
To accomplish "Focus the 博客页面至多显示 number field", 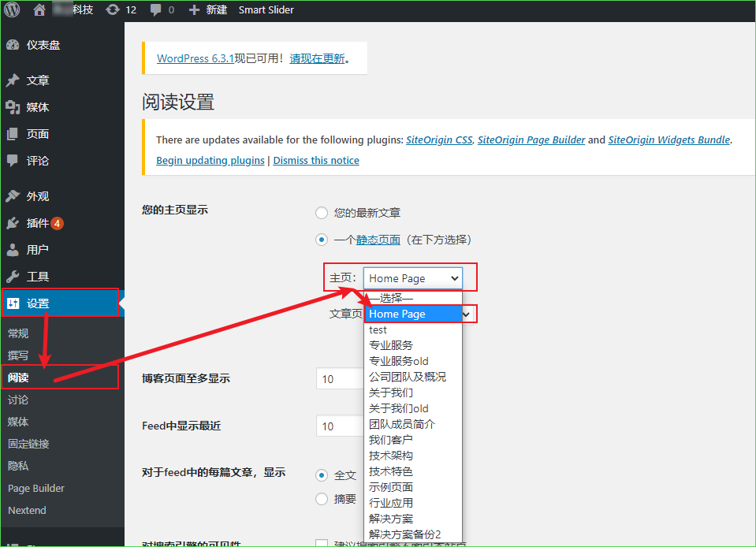I will [x=341, y=379].
